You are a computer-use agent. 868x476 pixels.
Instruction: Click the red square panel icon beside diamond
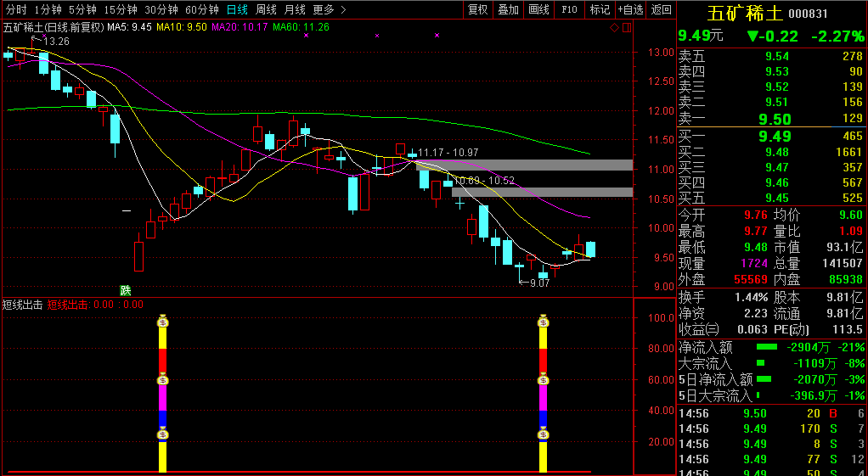(627, 27)
